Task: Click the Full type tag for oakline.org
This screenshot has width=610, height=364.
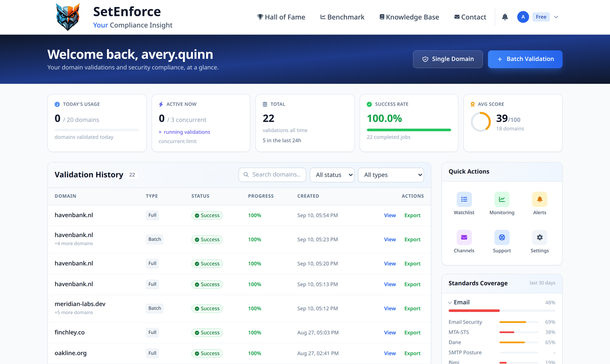Action: (x=152, y=353)
